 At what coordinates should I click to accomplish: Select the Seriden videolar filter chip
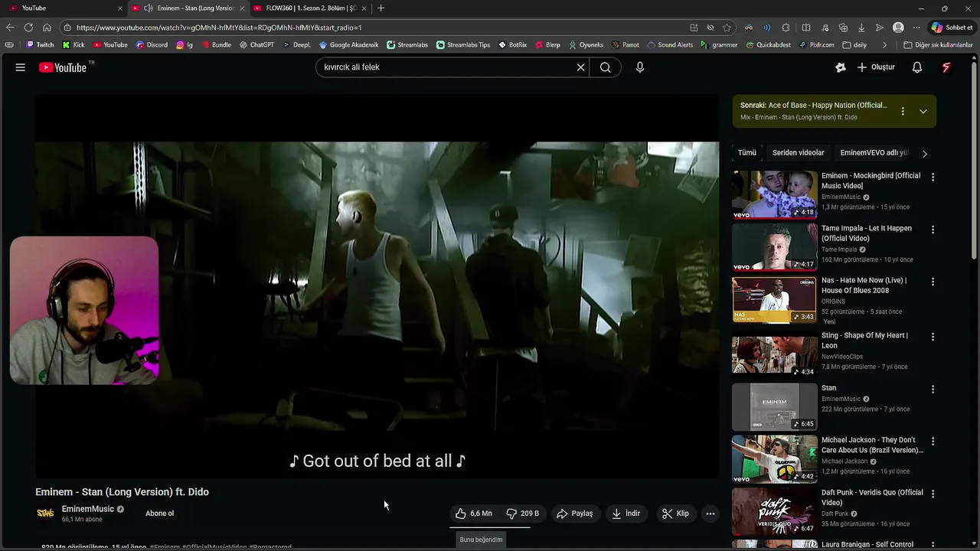tap(799, 153)
